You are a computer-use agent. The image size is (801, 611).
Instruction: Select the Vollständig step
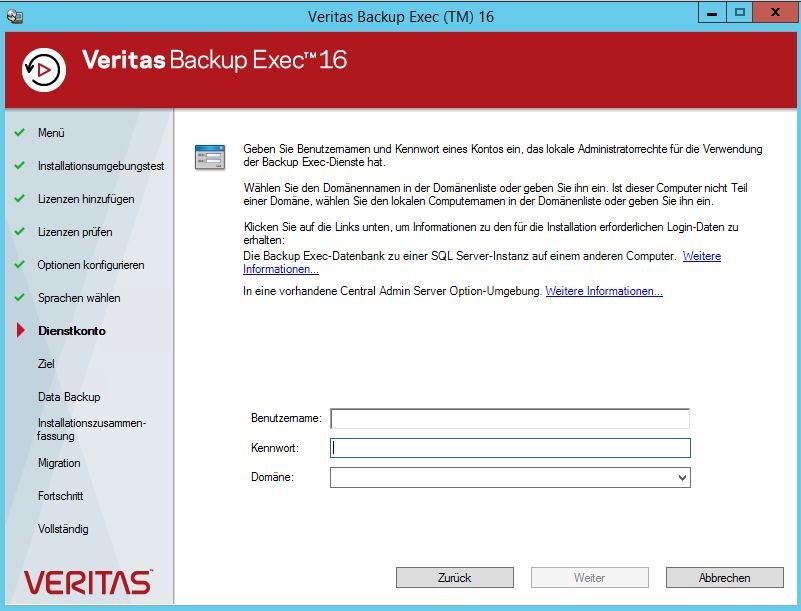click(63, 529)
